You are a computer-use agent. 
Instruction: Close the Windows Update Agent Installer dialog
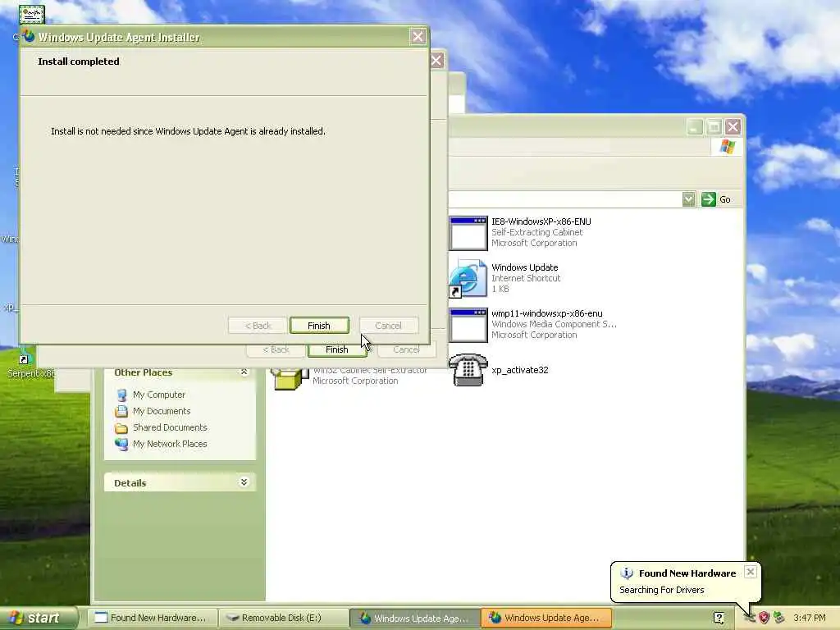(x=418, y=36)
